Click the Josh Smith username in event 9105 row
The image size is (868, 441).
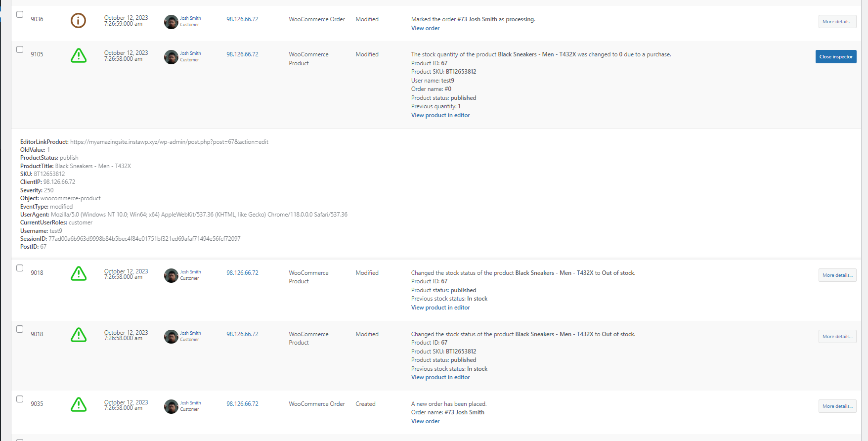(x=190, y=53)
